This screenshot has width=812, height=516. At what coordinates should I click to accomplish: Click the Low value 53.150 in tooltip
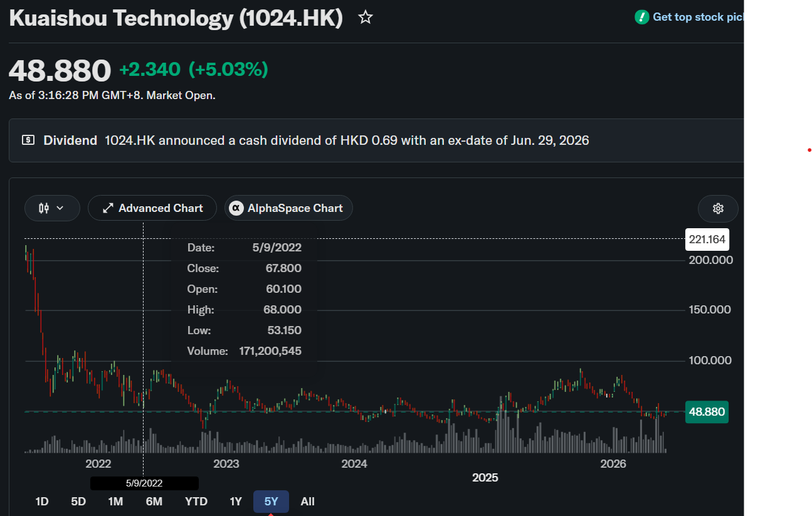283,330
